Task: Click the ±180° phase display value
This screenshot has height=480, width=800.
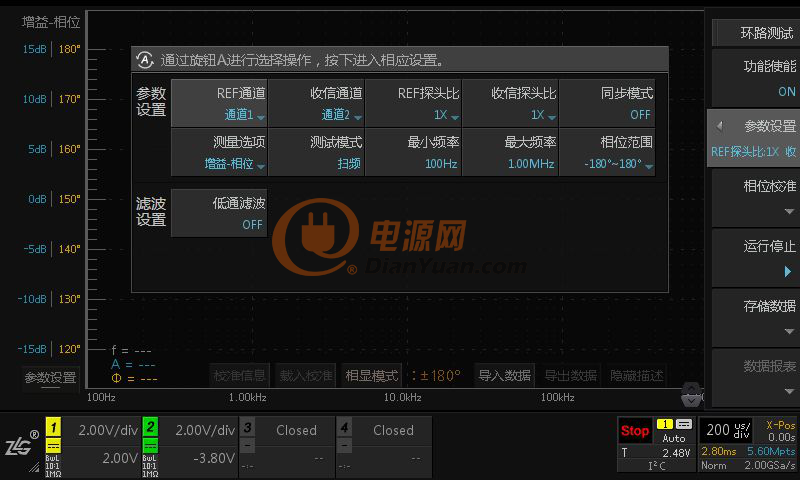Action: [x=440, y=376]
